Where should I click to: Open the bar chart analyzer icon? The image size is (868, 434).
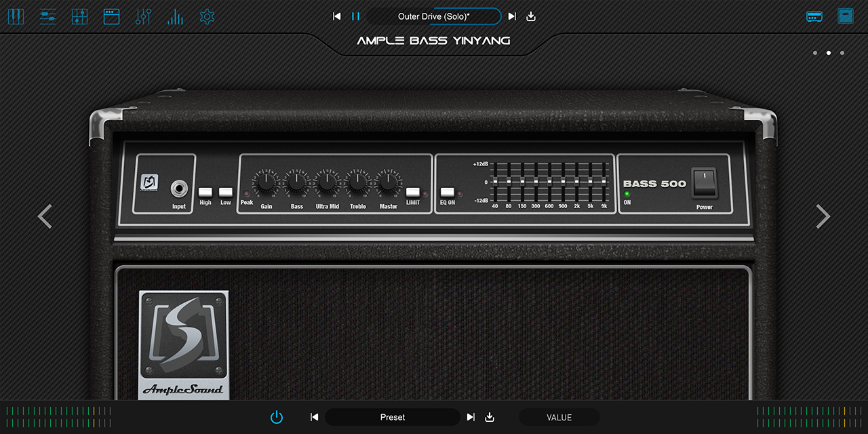click(175, 16)
